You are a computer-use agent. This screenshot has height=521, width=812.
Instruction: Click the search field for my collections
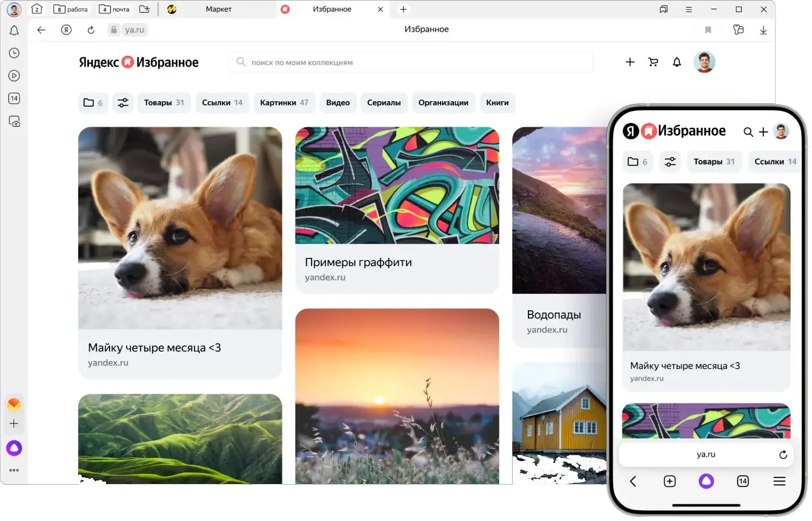(x=411, y=62)
